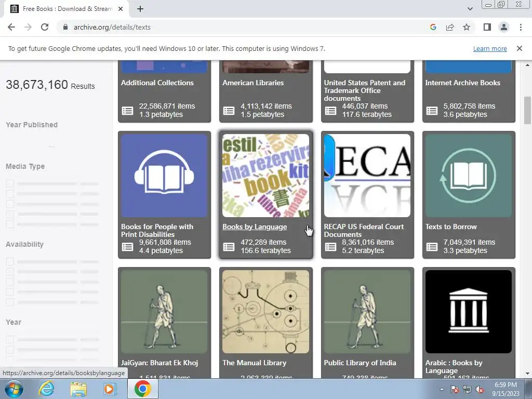Click the Arabic Books by Language archive logo

click(469, 312)
